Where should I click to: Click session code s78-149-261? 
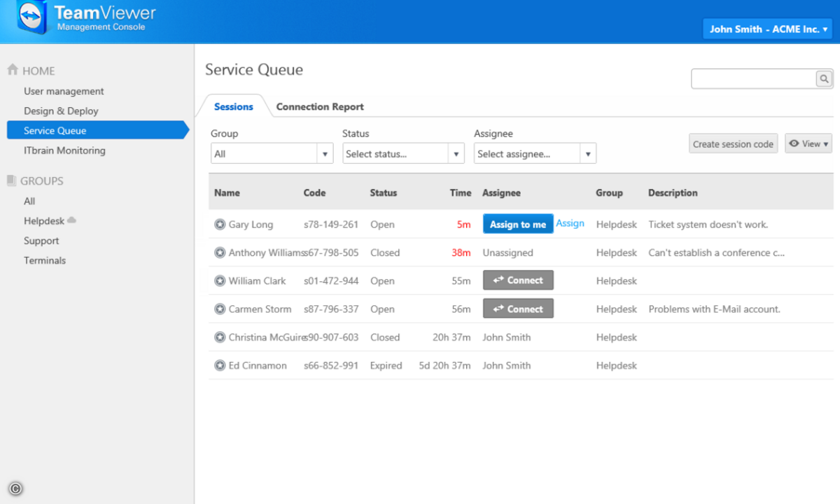click(331, 225)
